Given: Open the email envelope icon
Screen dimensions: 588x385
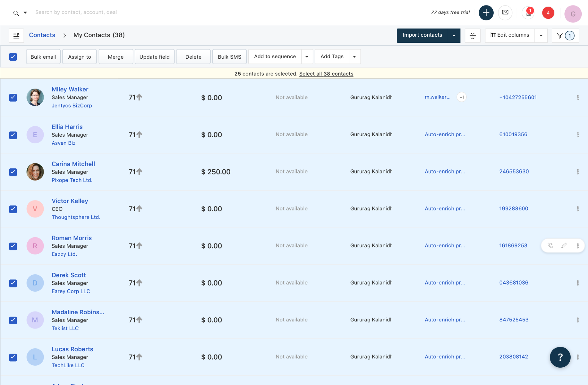Looking at the screenshot, I should tap(505, 13).
